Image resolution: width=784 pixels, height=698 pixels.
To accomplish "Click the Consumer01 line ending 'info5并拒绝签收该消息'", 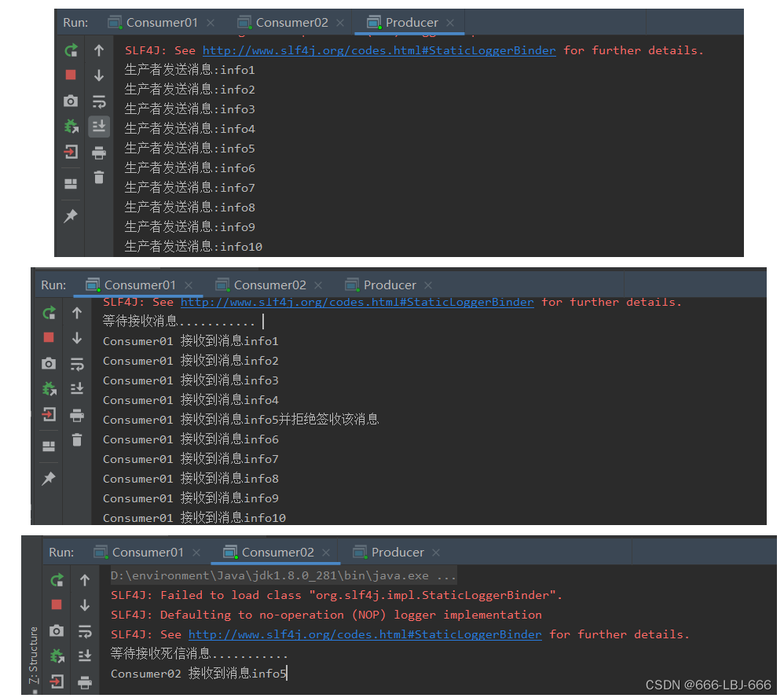I will (x=241, y=420).
